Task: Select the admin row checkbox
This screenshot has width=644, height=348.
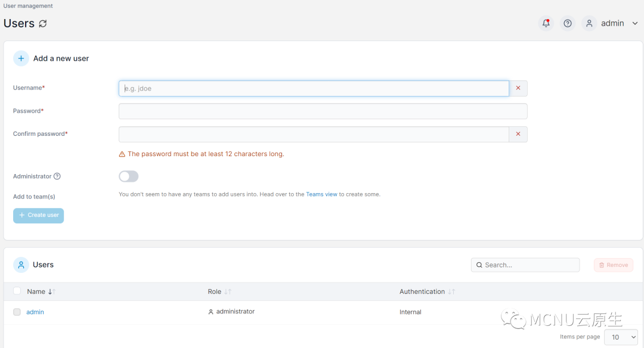Action: (x=17, y=312)
